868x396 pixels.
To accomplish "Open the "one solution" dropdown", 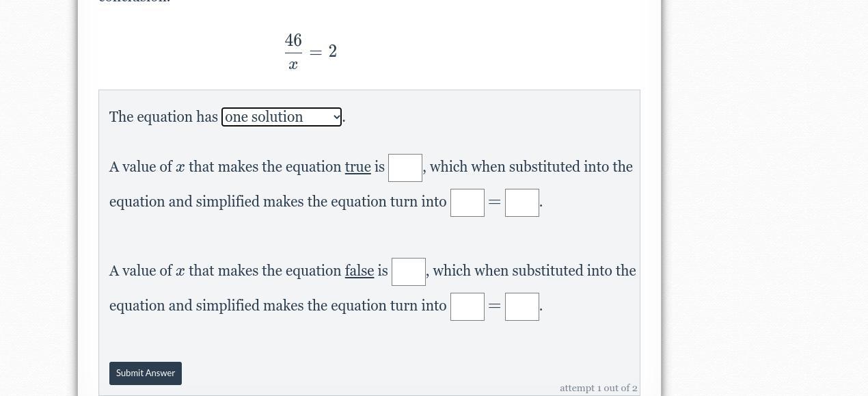I will coord(282,117).
